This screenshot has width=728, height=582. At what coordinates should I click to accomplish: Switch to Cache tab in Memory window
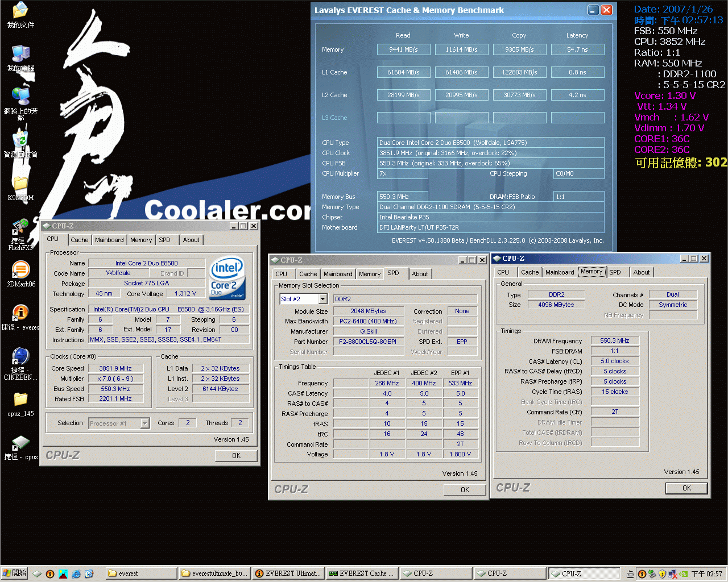(x=530, y=272)
